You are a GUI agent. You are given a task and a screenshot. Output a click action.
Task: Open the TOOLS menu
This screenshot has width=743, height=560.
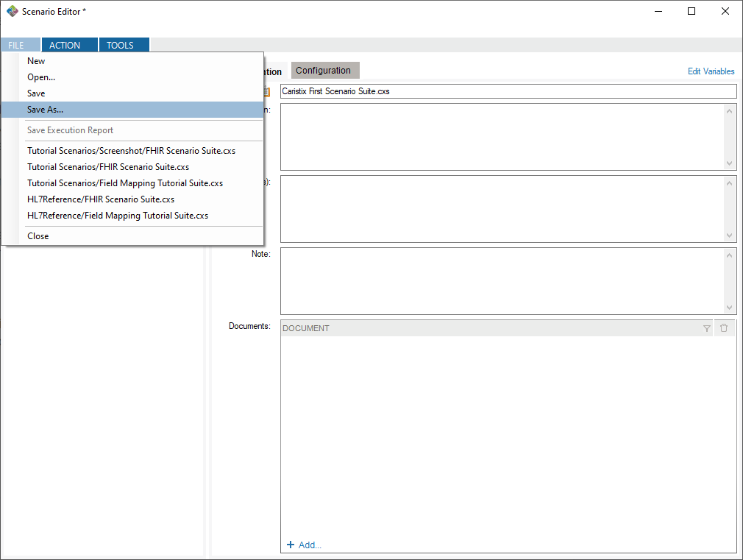[x=120, y=44]
